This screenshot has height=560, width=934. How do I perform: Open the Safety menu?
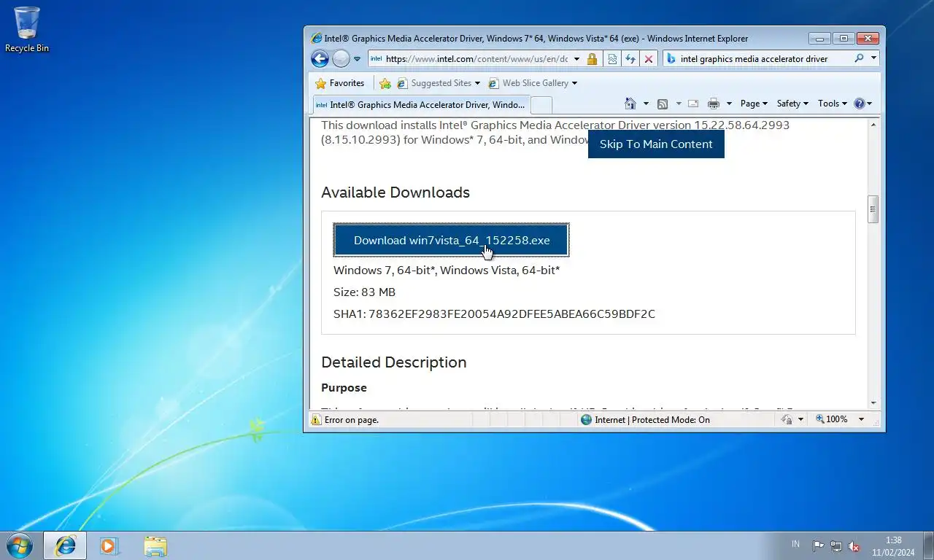[x=792, y=104]
